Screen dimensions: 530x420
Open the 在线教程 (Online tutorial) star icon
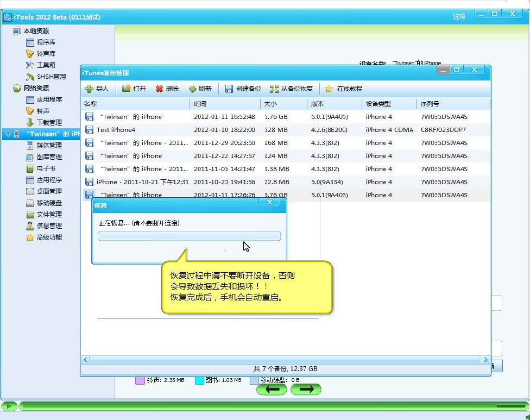(x=329, y=89)
